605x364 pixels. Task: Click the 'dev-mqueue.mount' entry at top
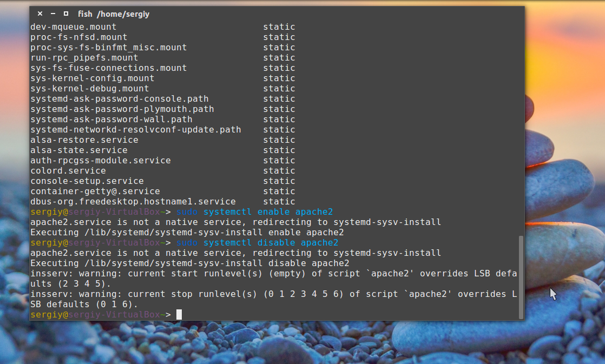coord(73,27)
